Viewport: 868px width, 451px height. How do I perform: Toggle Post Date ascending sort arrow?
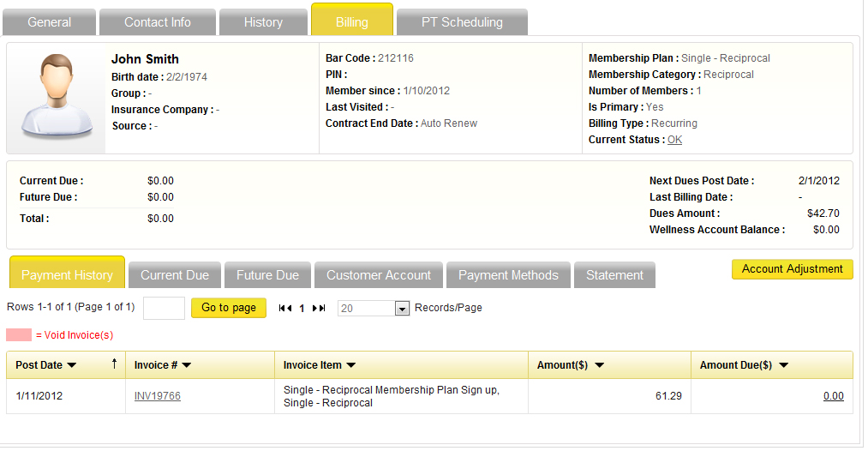[114, 364]
